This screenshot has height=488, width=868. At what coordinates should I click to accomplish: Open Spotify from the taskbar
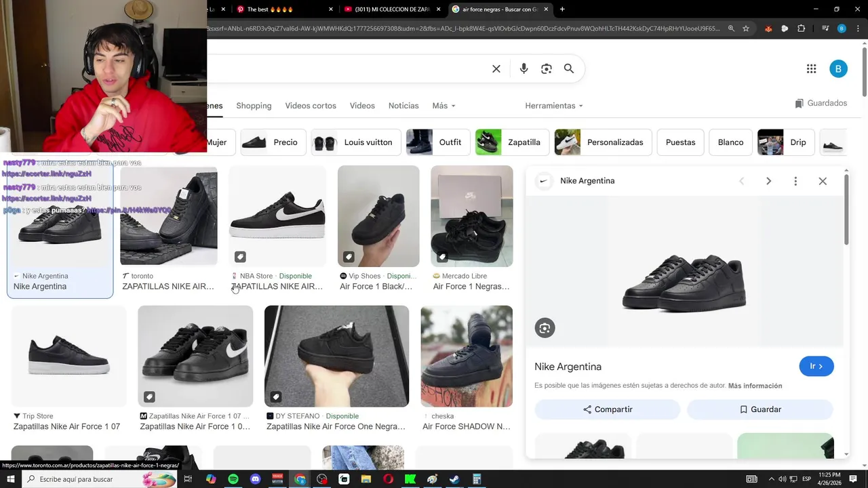233,479
